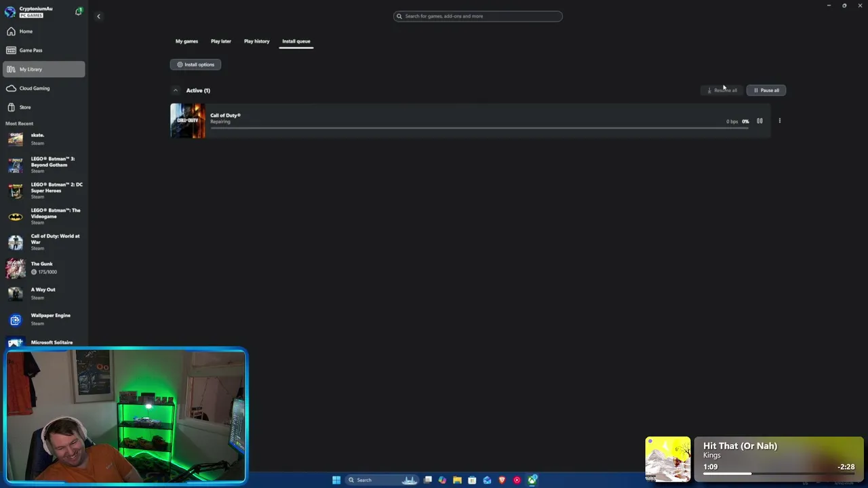
Task: Open Game Pass from the sidebar
Action: point(43,50)
